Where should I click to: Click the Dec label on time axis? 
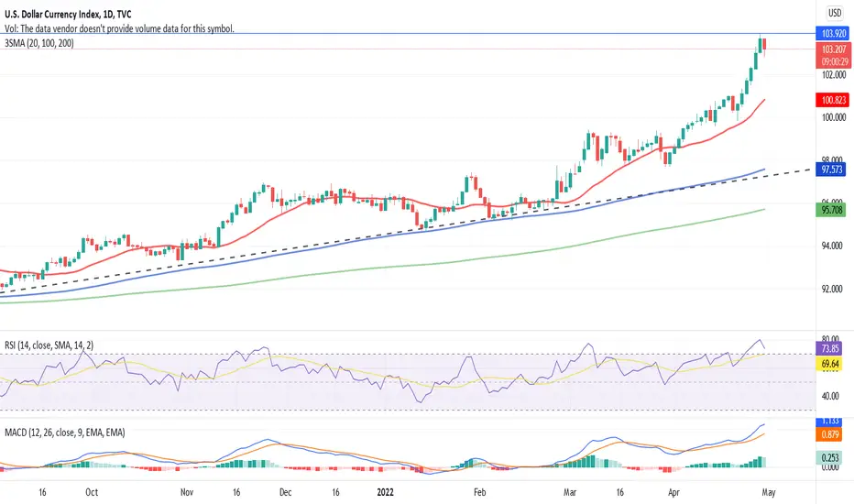[x=285, y=492]
